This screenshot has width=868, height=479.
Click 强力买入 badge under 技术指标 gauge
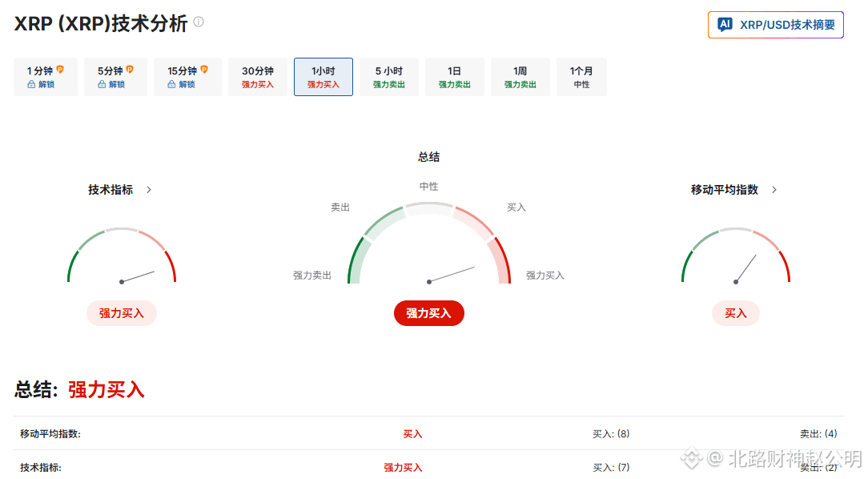pyautogui.click(x=122, y=313)
